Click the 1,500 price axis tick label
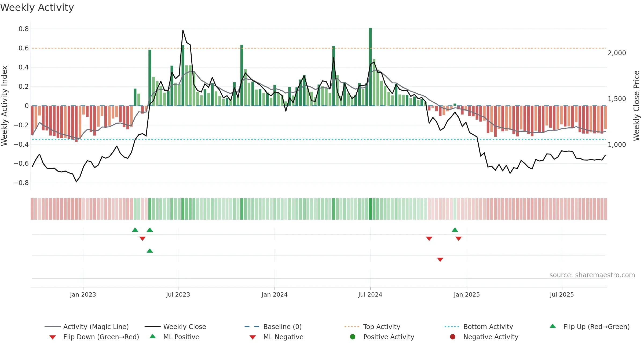The image size is (644, 362). click(x=617, y=99)
